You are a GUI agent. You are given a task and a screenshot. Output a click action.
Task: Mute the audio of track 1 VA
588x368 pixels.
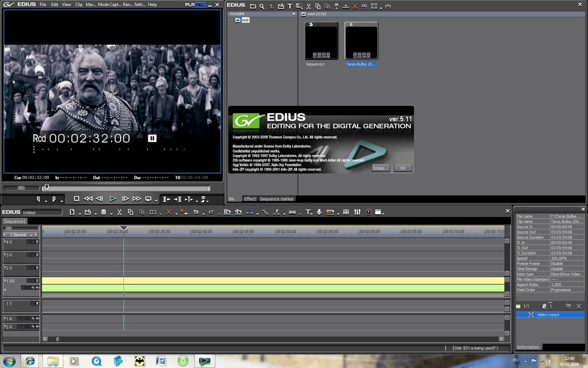[x=37, y=287]
